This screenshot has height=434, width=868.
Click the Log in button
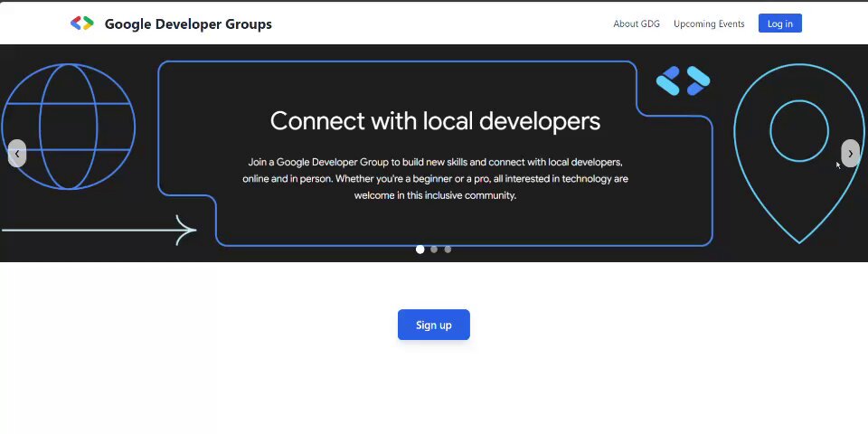pyautogui.click(x=780, y=24)
